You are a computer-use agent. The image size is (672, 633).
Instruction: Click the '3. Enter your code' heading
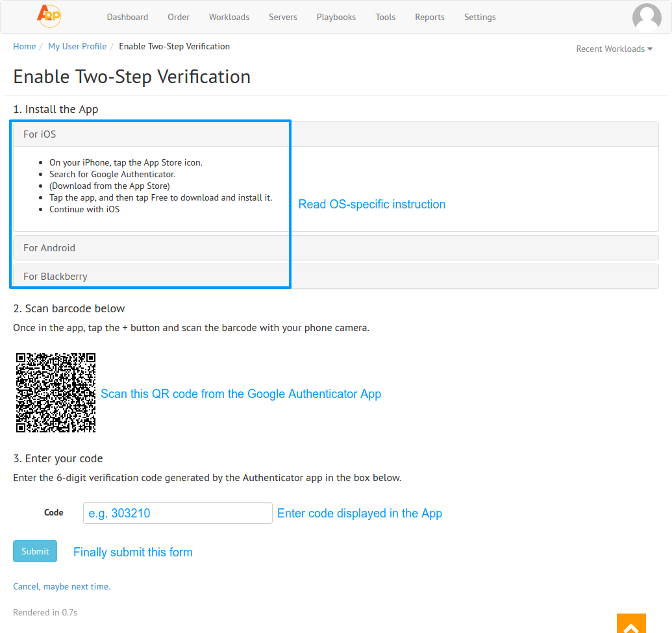pyautogui.click(x=58, y=458)
